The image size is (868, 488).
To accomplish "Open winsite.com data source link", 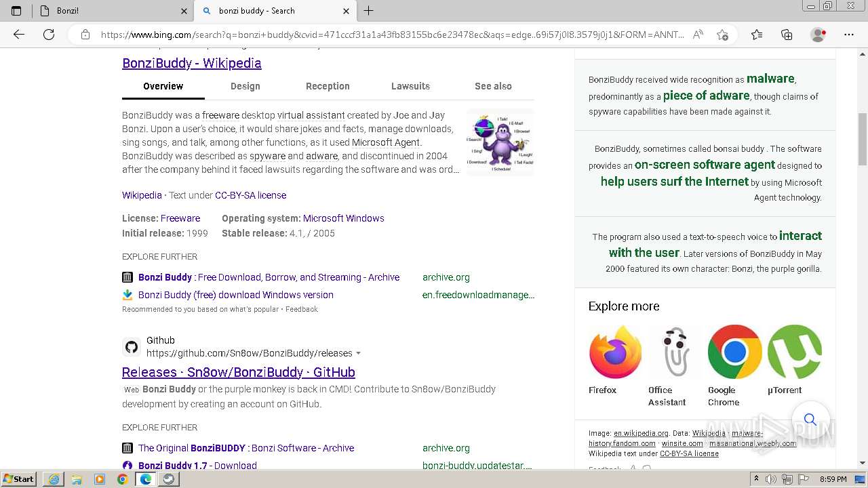I will click(x=682, y=443).
